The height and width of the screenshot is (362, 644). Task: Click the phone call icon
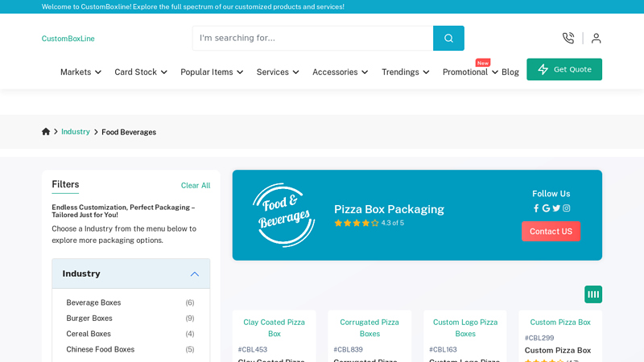(568, 38)
